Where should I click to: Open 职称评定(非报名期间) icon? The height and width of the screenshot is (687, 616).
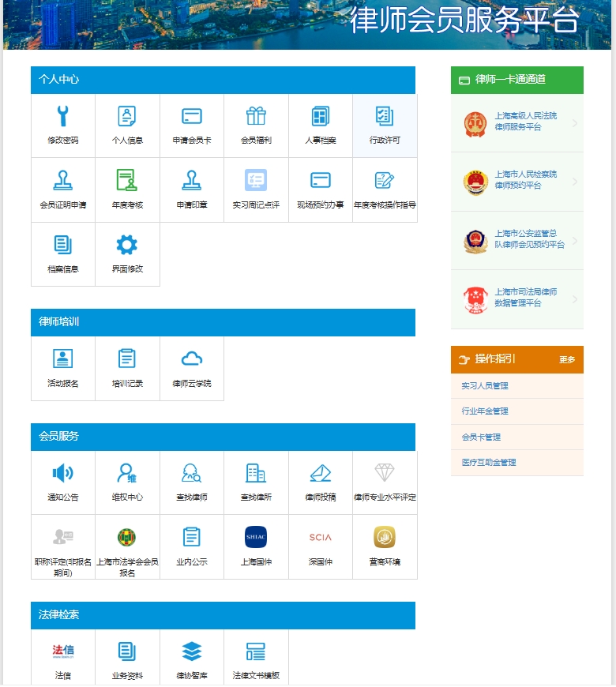click(62, 537)
